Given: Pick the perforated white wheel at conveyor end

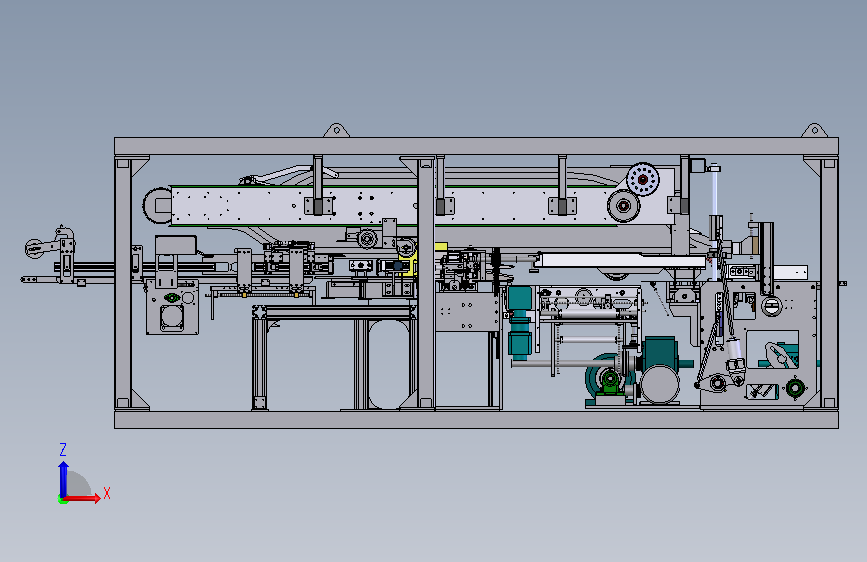Looking at the screenshot, I should click(x=643, y=179).
